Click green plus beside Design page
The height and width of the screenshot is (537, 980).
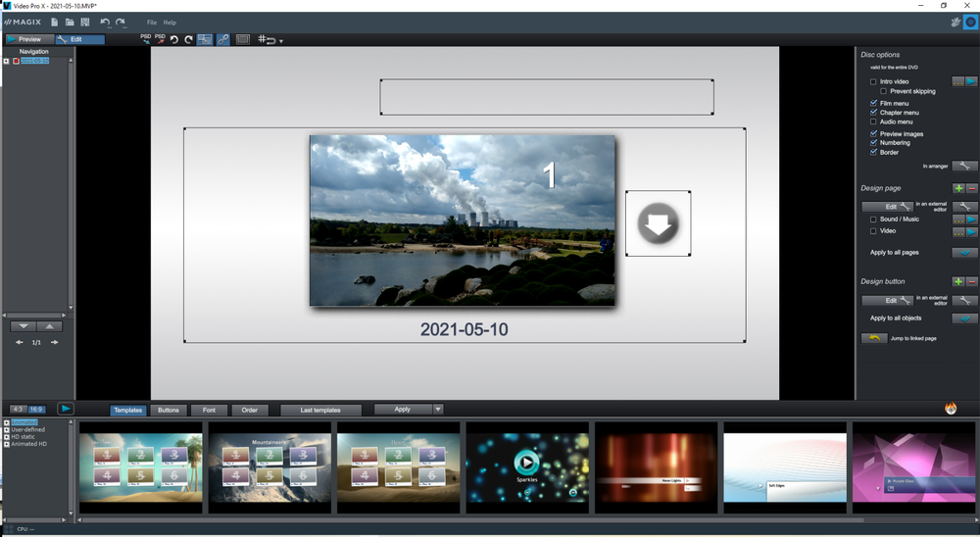click(958, 188)
